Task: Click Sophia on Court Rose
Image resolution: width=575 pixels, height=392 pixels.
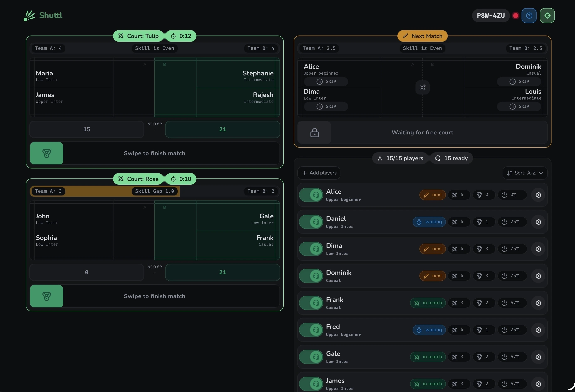Action: point(46,238)
